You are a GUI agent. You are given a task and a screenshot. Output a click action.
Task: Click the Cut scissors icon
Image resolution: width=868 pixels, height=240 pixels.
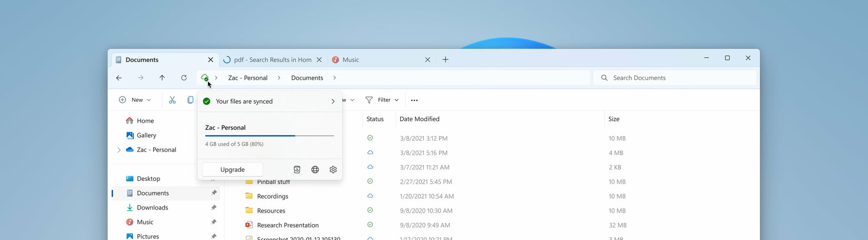click(172, 100)
